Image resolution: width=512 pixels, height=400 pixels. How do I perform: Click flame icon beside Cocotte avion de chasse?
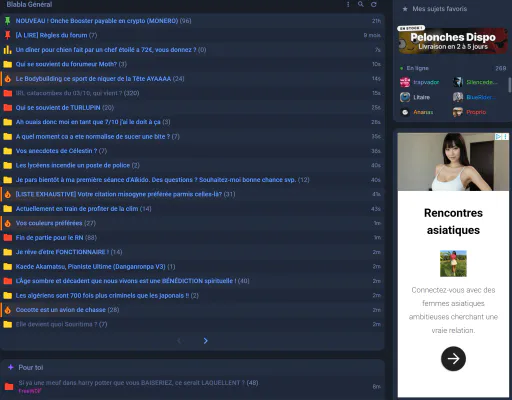point(7,310)
